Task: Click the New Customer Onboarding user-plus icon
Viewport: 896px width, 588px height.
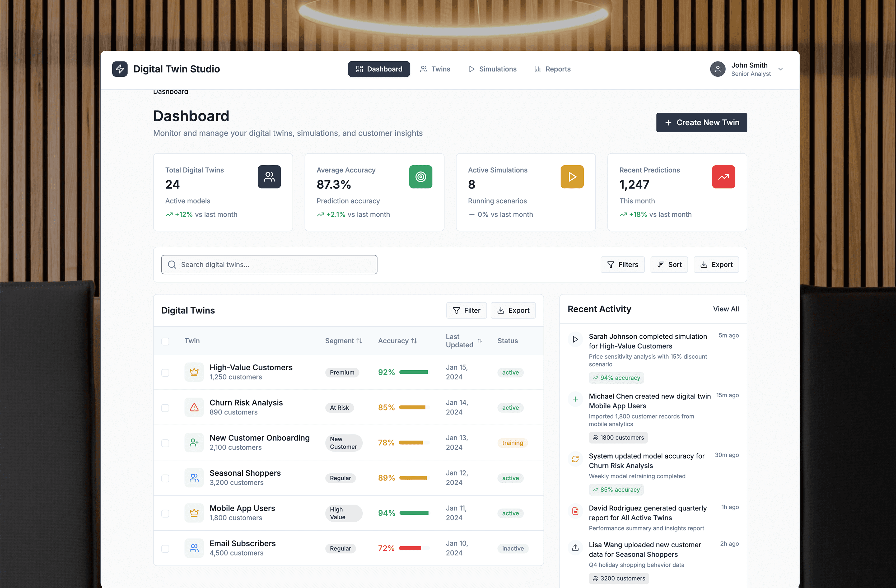Action: click(x=194, y=442)
